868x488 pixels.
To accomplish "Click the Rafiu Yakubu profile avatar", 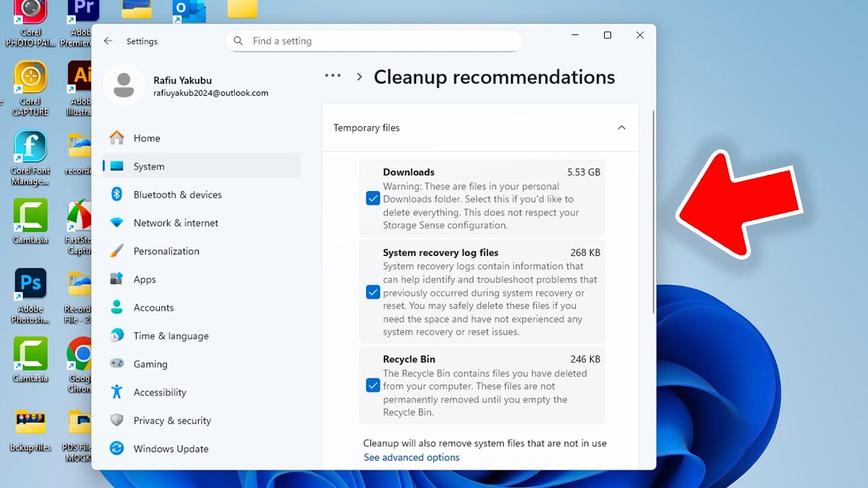I will click(x=123, y=85).
